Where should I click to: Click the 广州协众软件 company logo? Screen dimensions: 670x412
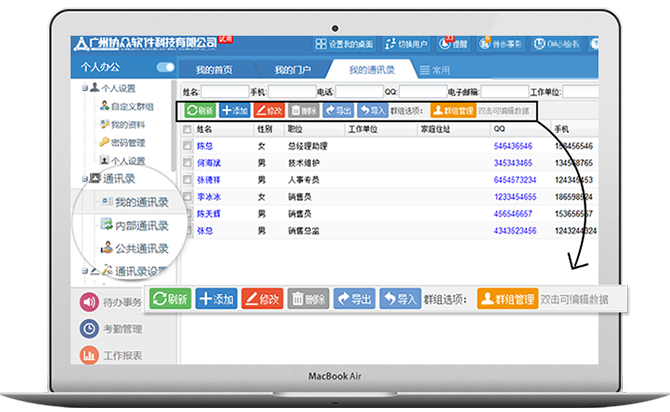point(145,43)
